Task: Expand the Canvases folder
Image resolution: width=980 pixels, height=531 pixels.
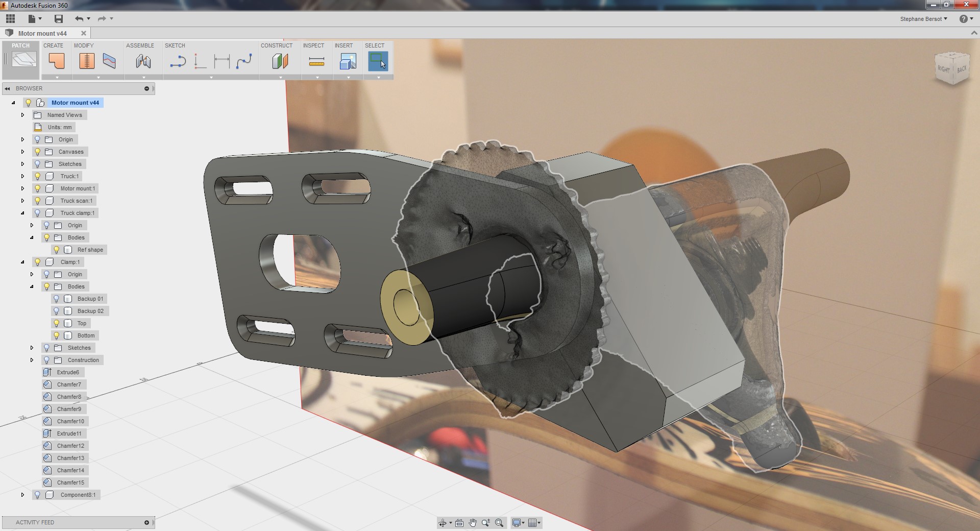Action: 22,152
